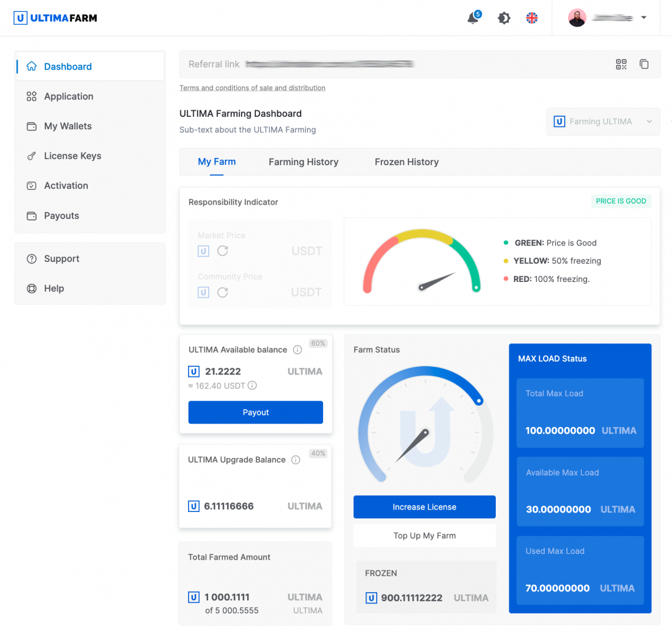
Task: Click the RED: 100% freezing legend
Action: click(546, 279)
